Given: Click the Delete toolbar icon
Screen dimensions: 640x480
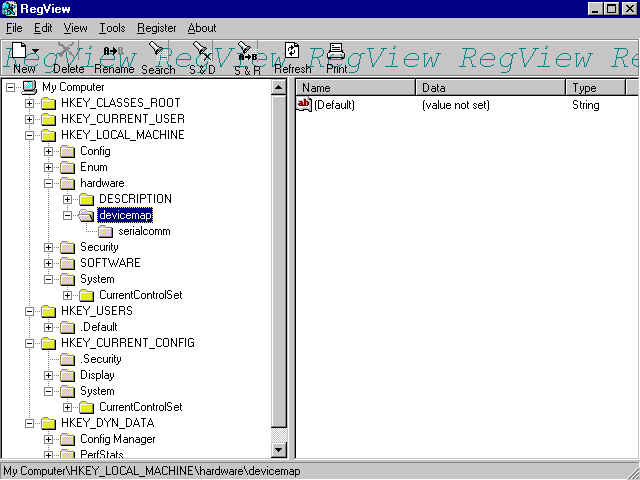Looking at the screenshot, I should pyautogui.click(x=68, y=52).
